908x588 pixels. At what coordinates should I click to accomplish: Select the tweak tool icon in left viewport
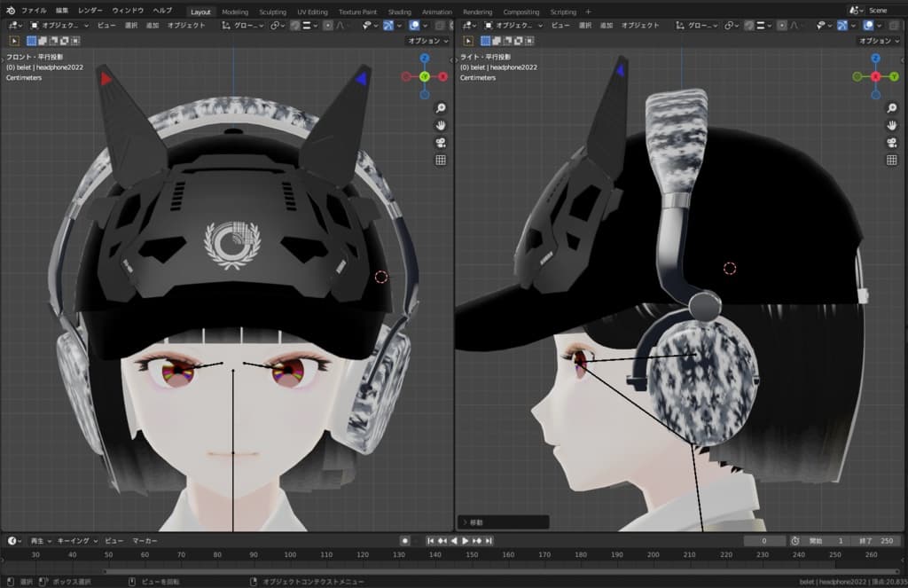point(14,41)
